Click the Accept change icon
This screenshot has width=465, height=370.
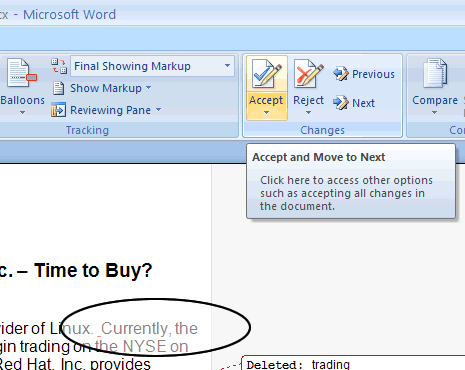tap(266, 74)
